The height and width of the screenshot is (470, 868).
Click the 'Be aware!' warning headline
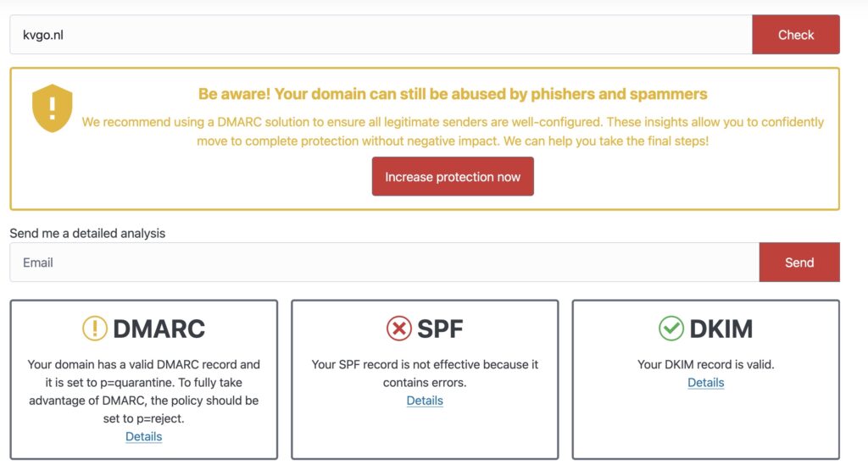coord(453,94)
